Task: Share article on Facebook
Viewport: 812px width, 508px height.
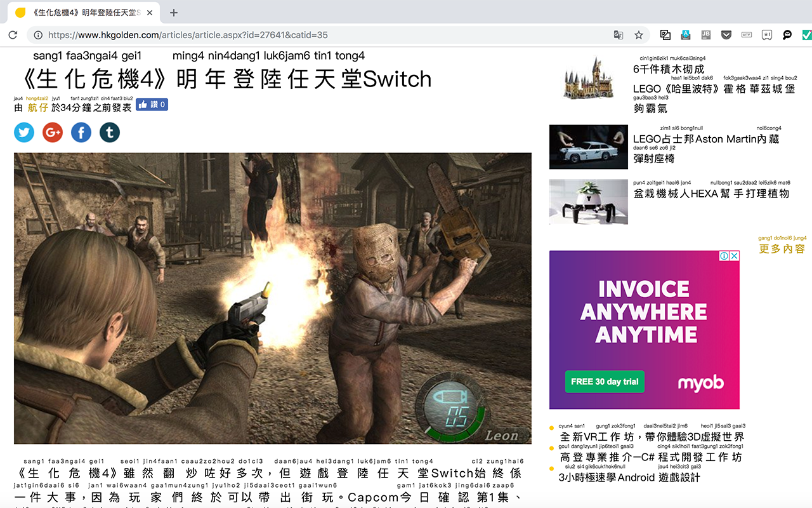Action: pos(81,132)
